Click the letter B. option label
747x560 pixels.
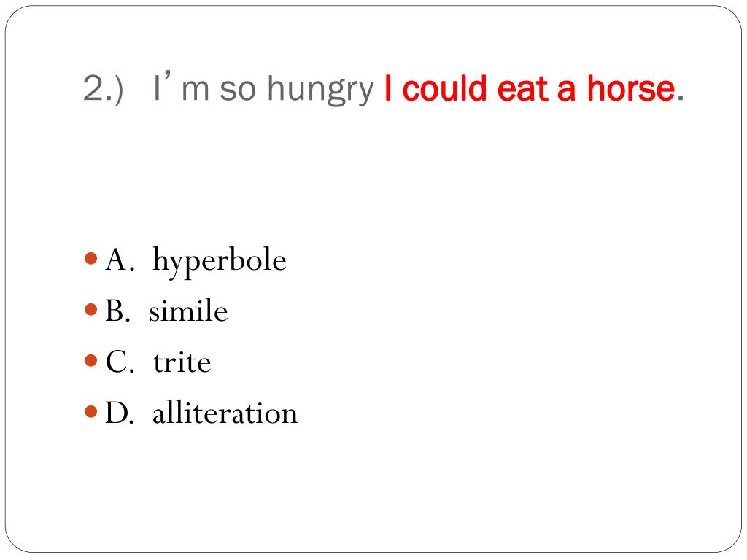point(117,311)
